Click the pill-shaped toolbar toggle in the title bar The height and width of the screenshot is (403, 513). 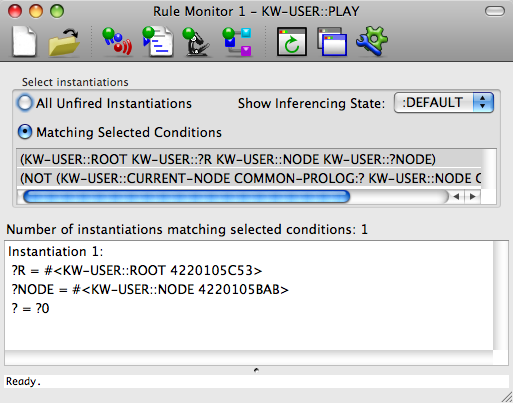[495, 11]
